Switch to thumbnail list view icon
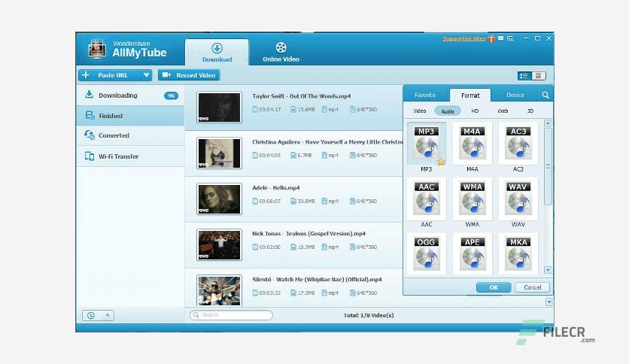 tap(524, 76)
